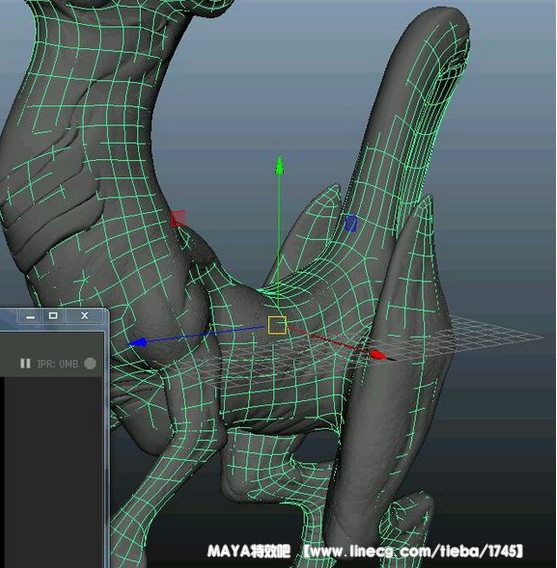Minimize the render view window
Viewport: 557px width, 568px height.
31,316
